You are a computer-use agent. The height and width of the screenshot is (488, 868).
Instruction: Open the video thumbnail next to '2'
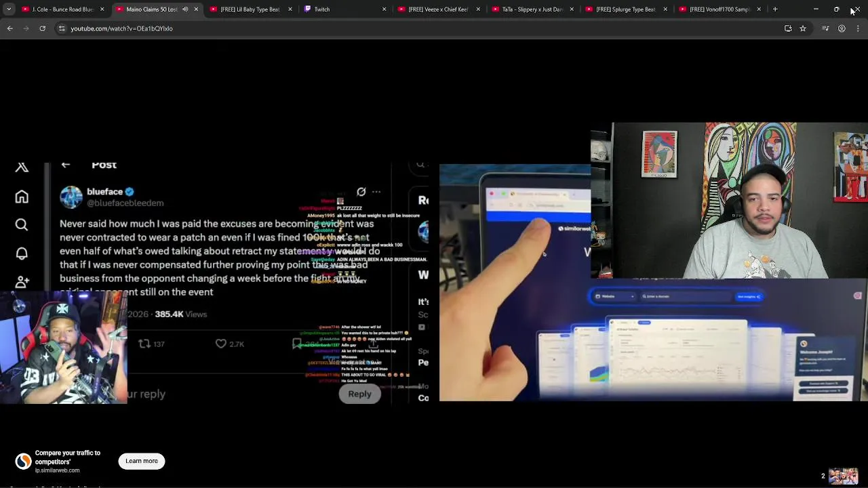[x=844, y=476]
